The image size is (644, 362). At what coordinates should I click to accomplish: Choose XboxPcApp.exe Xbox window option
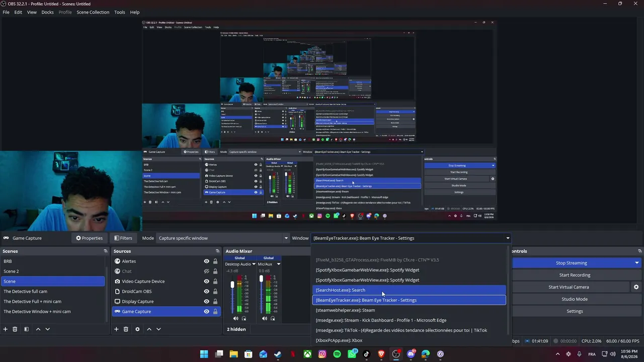(409, 340)
